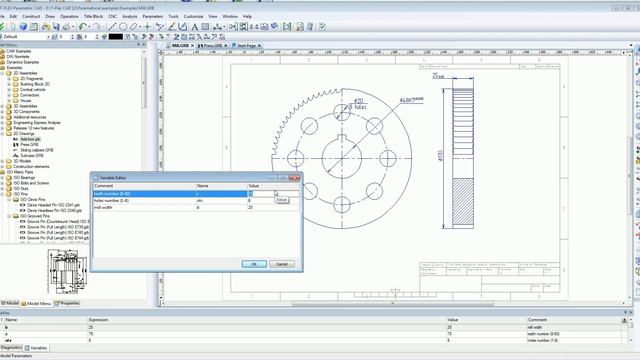
Task: Select the Dimension tool icon
Action: (217, 27)
